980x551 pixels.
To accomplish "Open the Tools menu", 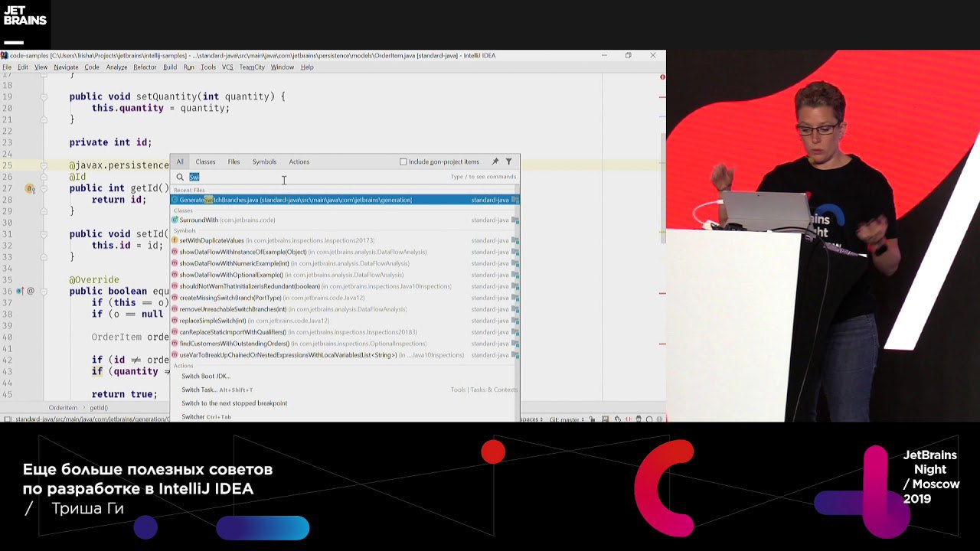I will tap(208, 67).
